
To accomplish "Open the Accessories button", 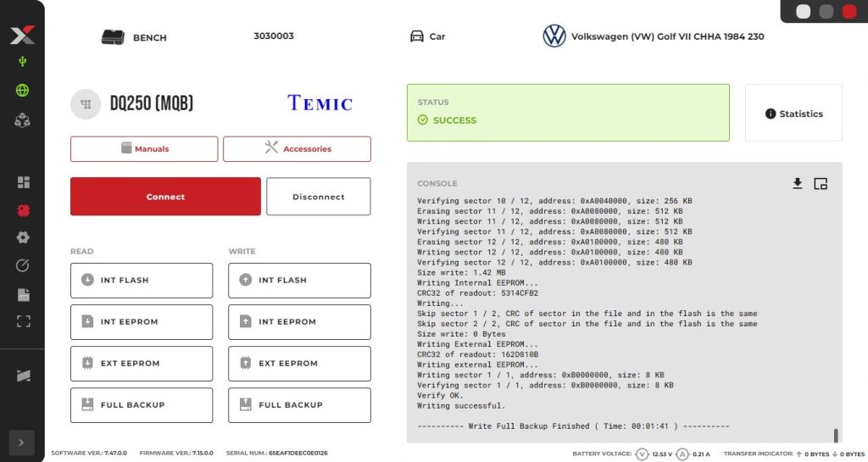I will point(298,149).
